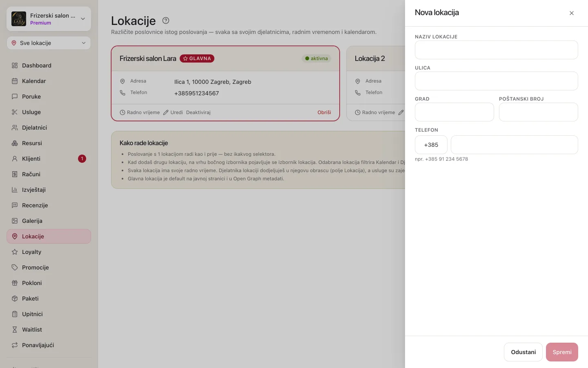
Task: Go to Dashboard in the sidebar
Action: coord(49,65)
